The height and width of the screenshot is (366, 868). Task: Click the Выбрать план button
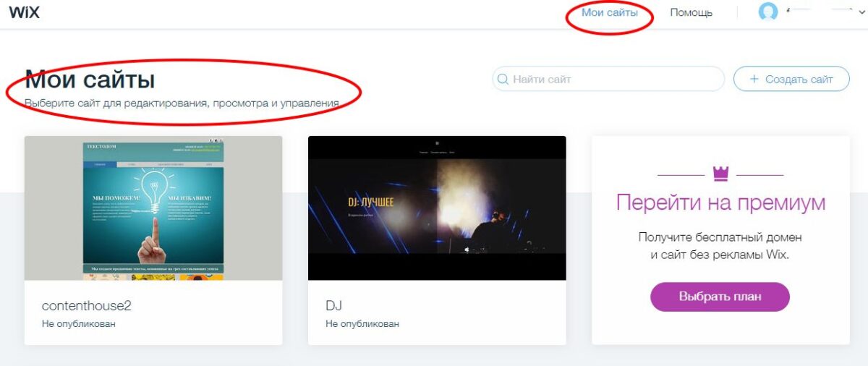tap(720, 297)
